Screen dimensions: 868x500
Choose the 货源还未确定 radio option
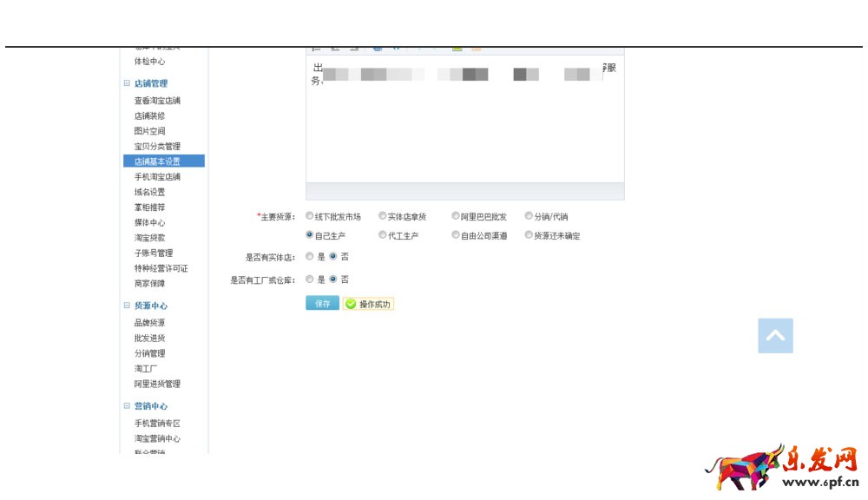[x=529, y=235]
